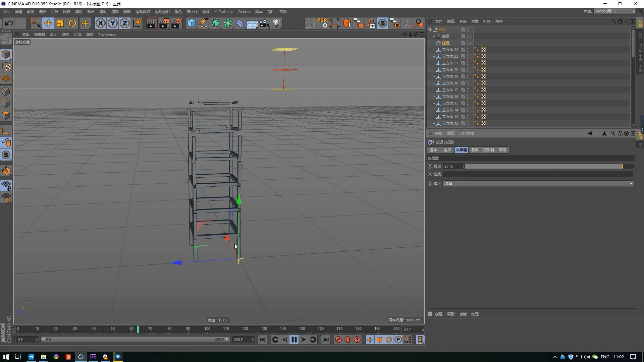Add a Cube primitive object
This screenshot has height=362, width=644.
pyautogui.click(x=192, y=23)
